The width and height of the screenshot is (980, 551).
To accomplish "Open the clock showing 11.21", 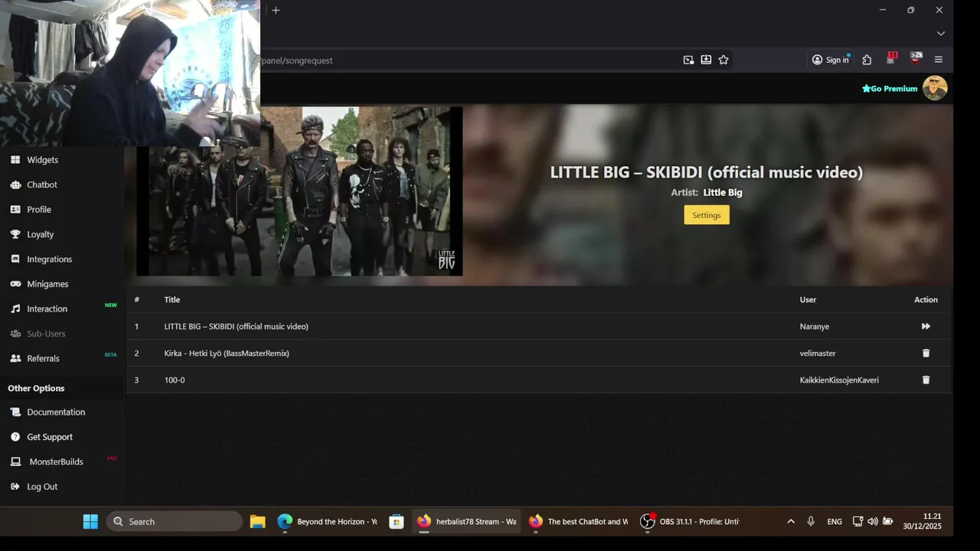I will [921, 521].
